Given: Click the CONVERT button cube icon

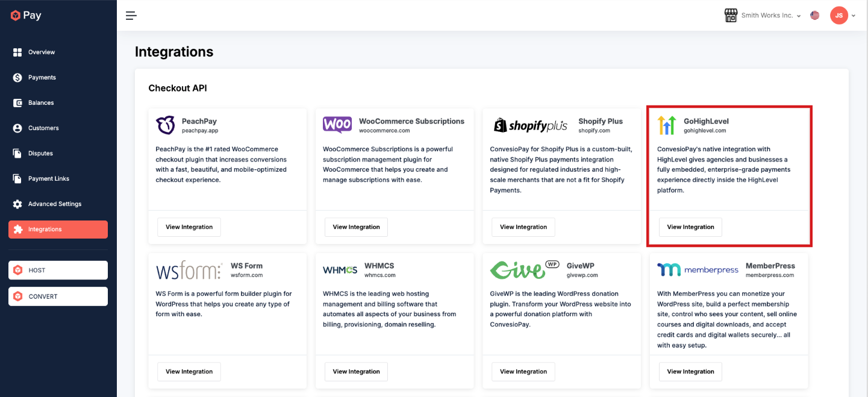Looking at the screenshot, I should click(18, 296).
